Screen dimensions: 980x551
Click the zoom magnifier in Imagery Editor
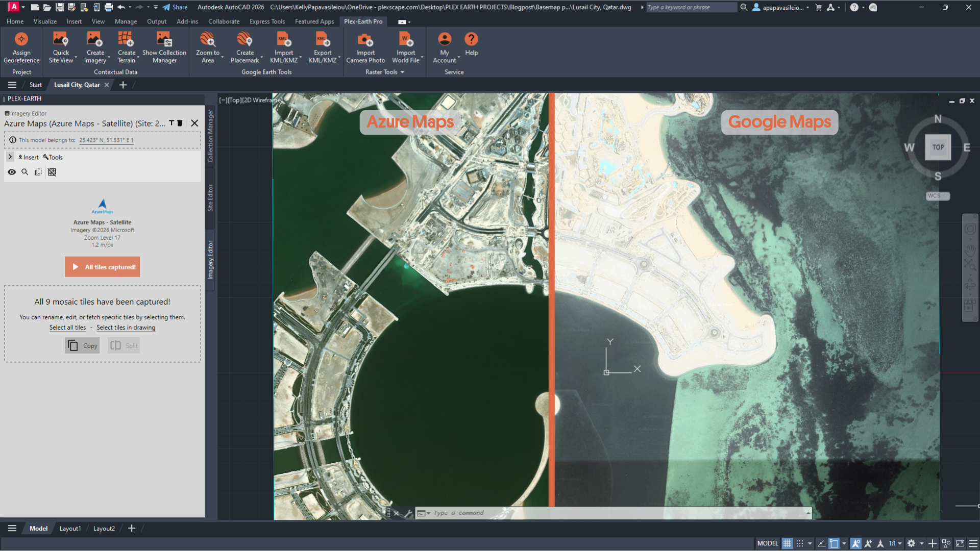click(x=24, y=172)
